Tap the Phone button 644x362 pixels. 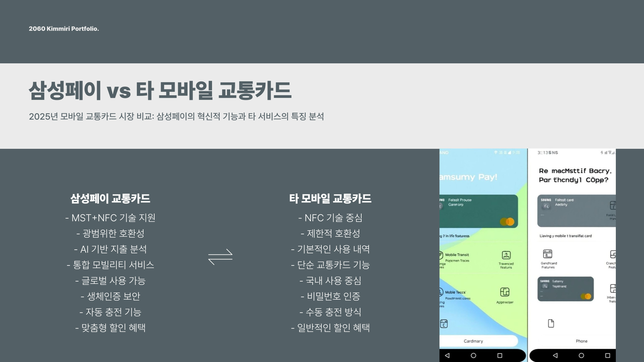581,341
